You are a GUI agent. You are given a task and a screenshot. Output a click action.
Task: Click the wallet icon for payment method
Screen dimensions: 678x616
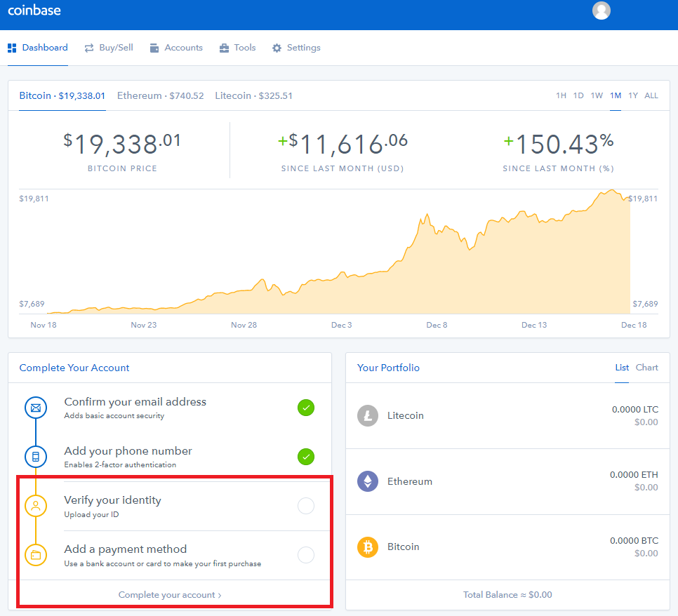[35, 555]
